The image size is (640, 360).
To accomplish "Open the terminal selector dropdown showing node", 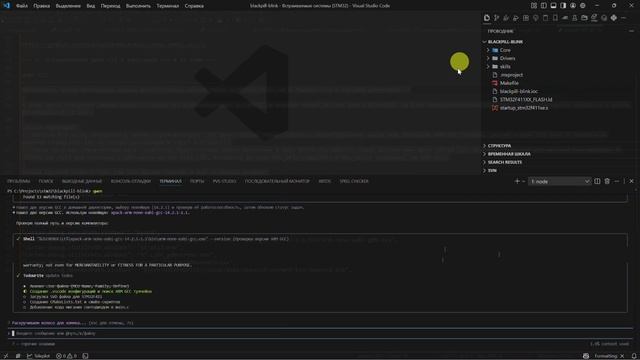I will (x=559, y=181).
